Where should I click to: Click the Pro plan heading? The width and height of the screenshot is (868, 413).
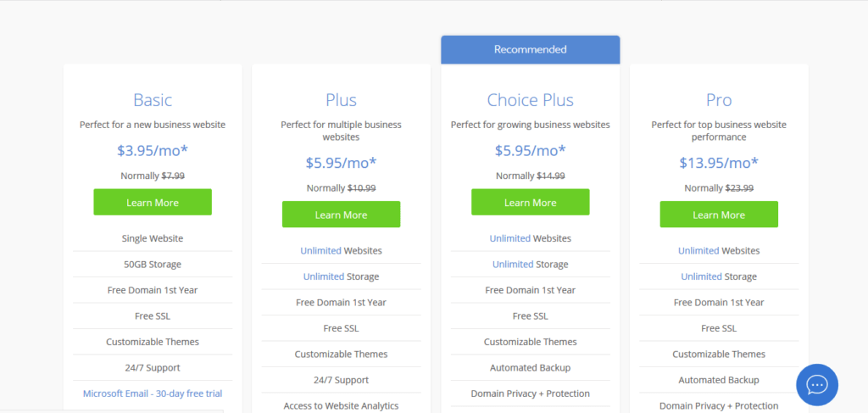719,100
